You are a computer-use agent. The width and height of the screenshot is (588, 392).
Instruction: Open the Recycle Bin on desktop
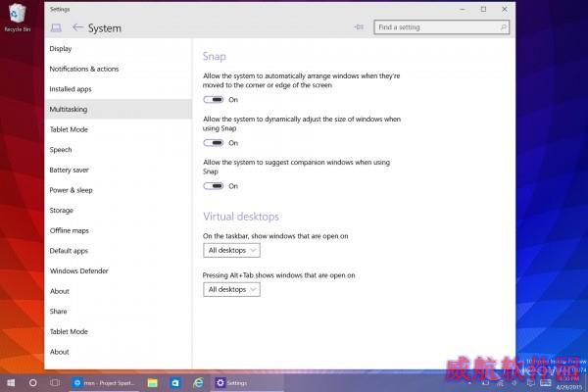[17, 18]
